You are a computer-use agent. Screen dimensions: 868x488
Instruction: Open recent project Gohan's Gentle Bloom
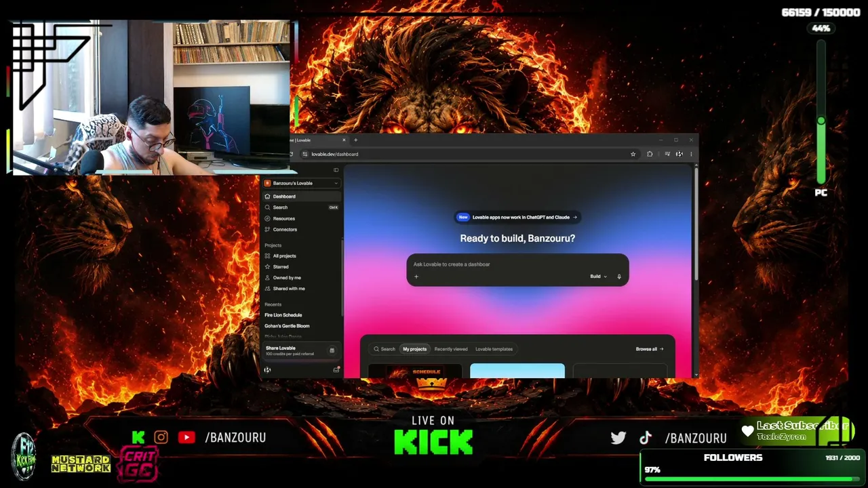click(x=287, y=326)
